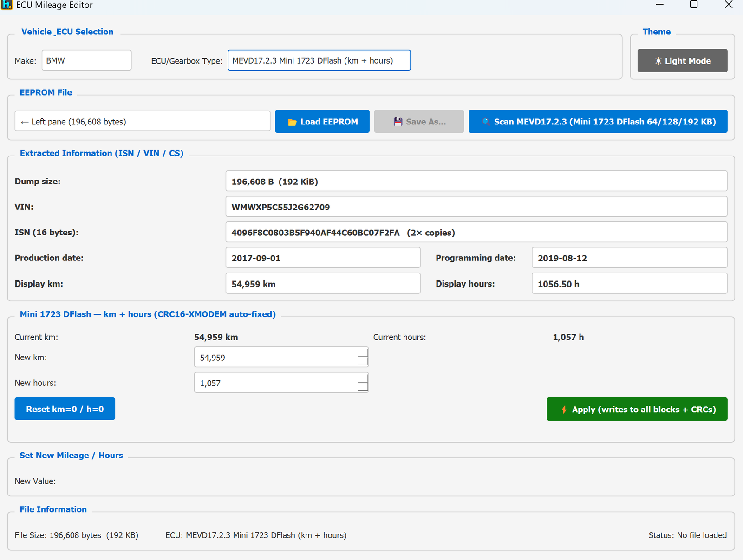Click the lightning bolt icon on Apply
The height and width of the screenshot is (560, 743).
pos(564,410)
